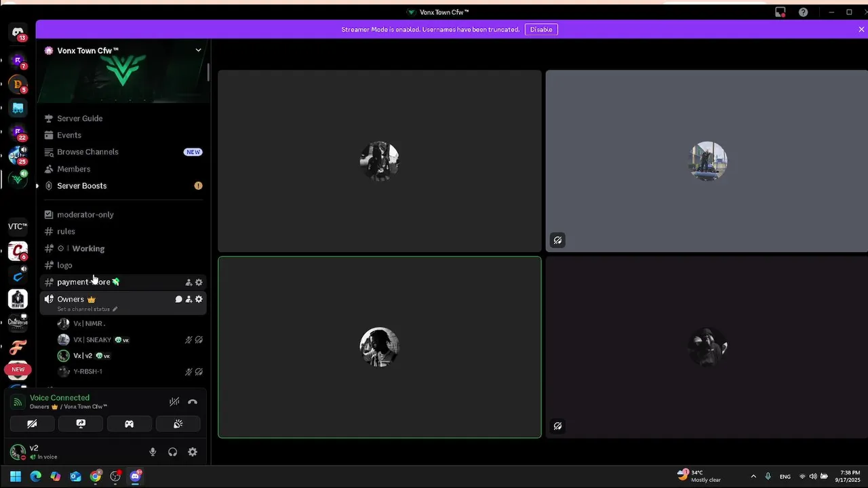Open Discord direct messages home icon
This screenshot has height=488, width=868.
click(x=18, y=32)
